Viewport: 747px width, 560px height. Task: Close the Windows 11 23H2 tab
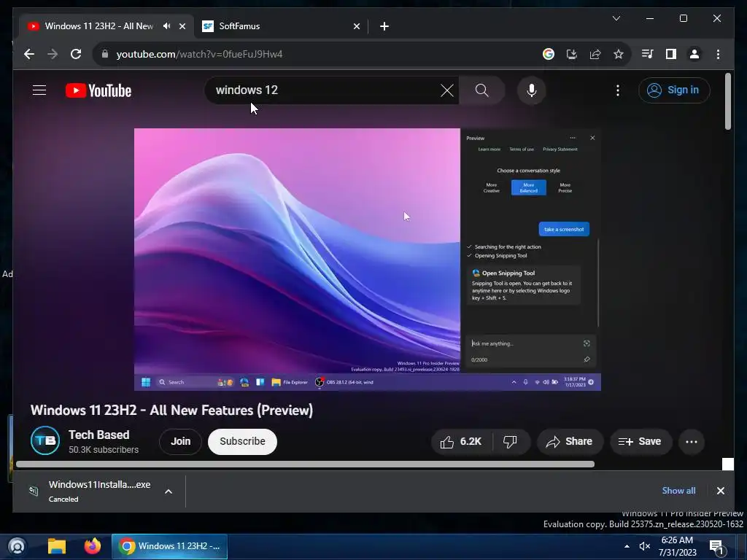pyautogui.click(x=182, y=26)
